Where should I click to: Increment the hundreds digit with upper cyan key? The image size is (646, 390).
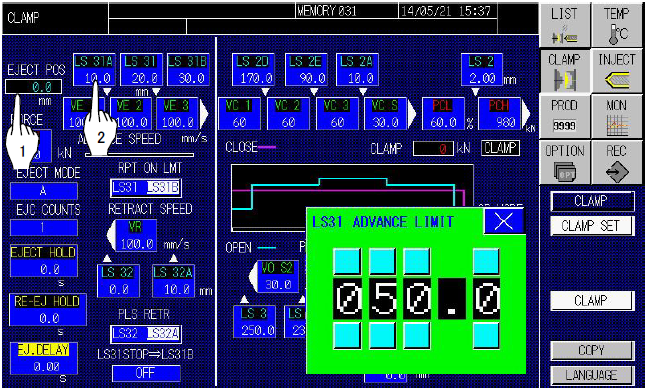pyautogui.click(x=347, y=261)
